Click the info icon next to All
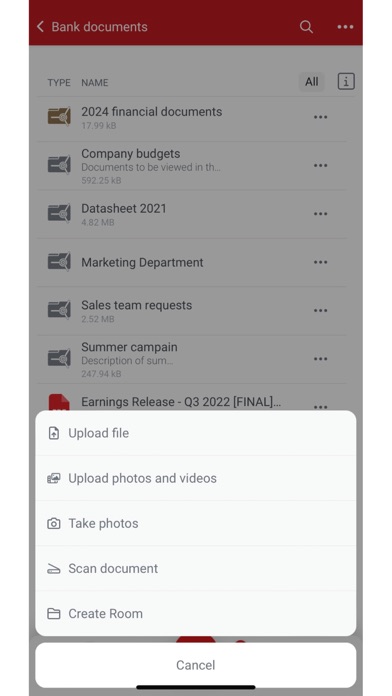 346,82
